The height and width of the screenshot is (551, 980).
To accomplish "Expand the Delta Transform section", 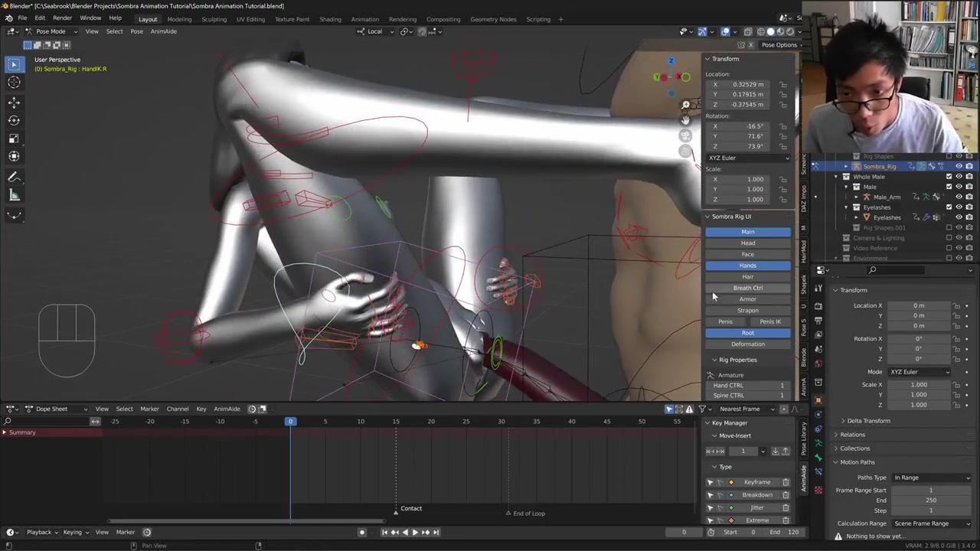I will coord(868,421).
